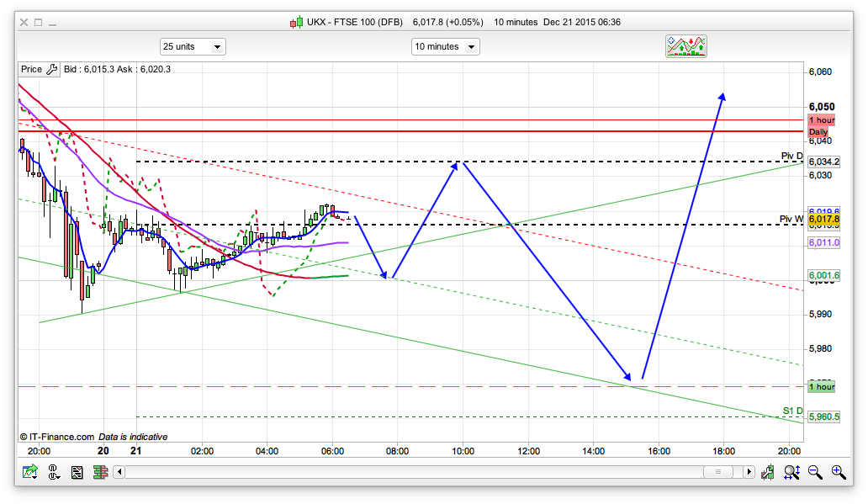Select the Price panel label
This screenshot has width=868, height=504.
click(x=31, y=70)
